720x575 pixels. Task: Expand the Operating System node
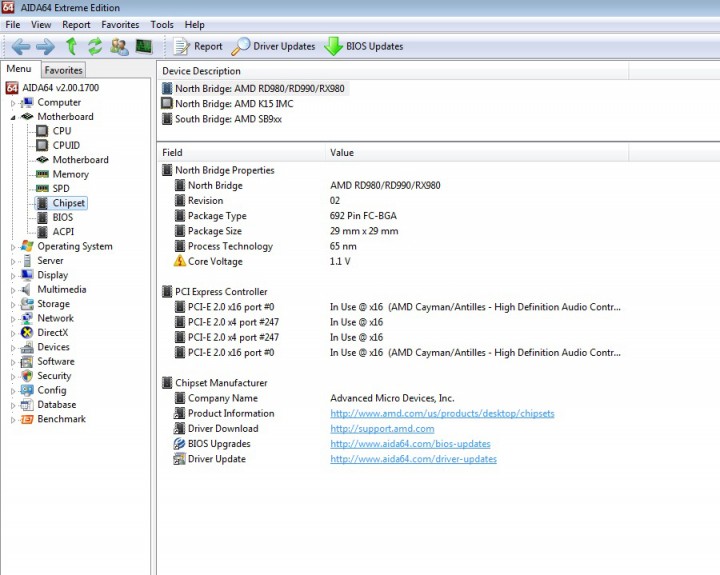(13, 247)
